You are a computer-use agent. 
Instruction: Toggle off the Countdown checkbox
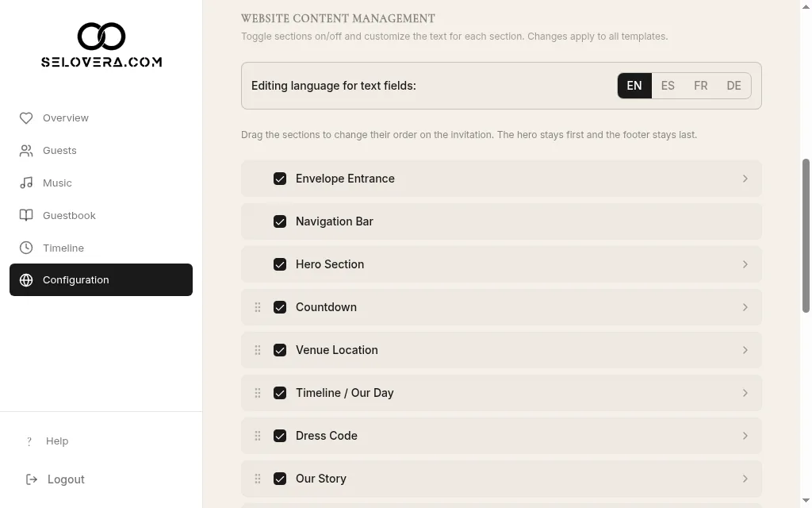point(280,307)
